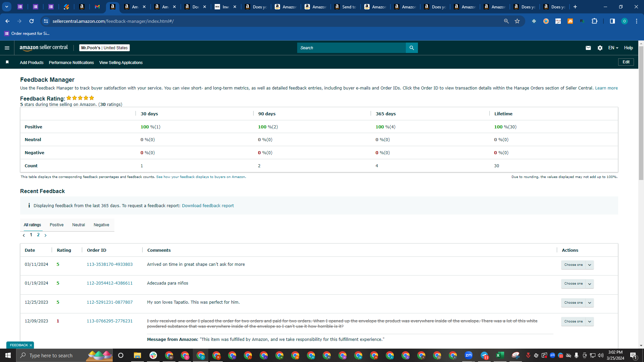Screen dimensions: 644x362
Task: Go to feedback page 2
Action: [38, 235]
